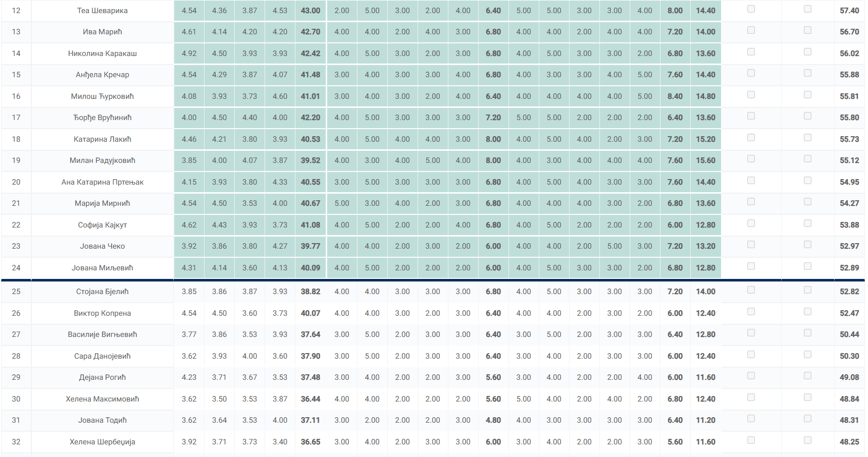Viewport: 868px width, 457px height.
Task: Click the bold subtotal 41.01
Action: [x=311, y=96]
